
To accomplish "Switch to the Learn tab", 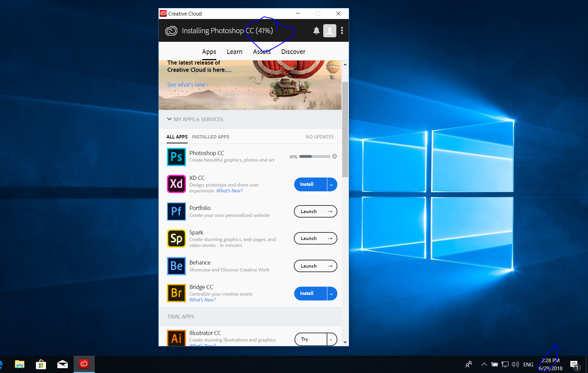I will (x=234, y=52).
